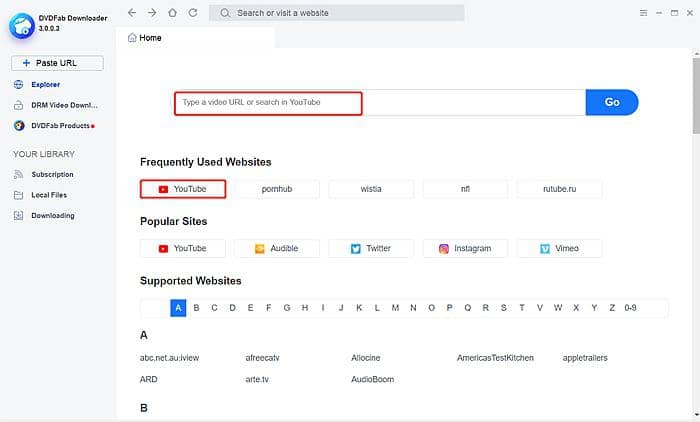Select letter S in alphabet index

504,308
